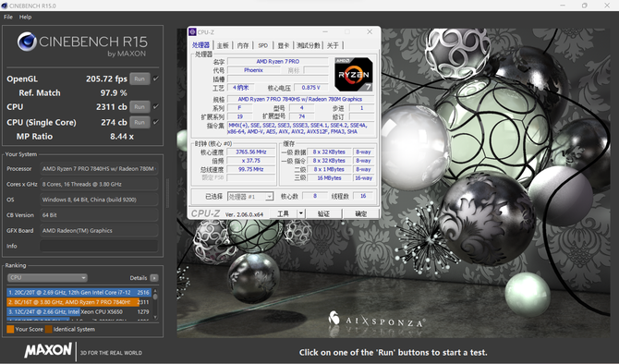Click the Cinebench sphere logo icon
Screen dimensions: 619x364
pos(27,42)
